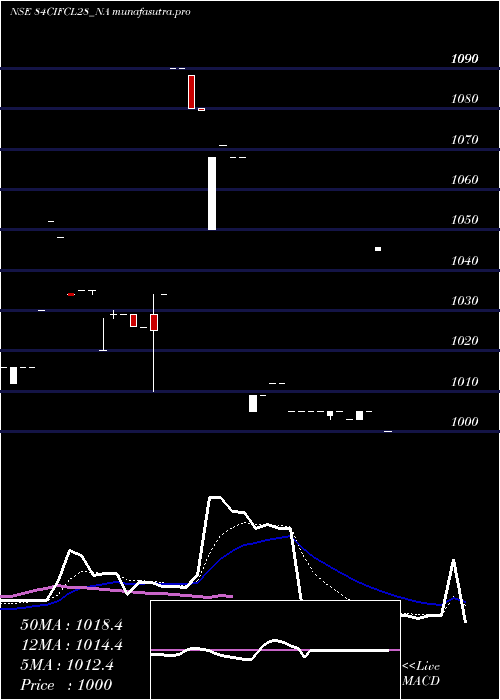The height and width of the screenshot is (700, 500).
Task: Click the 1030 price axis label
Action: coord(464,300)
